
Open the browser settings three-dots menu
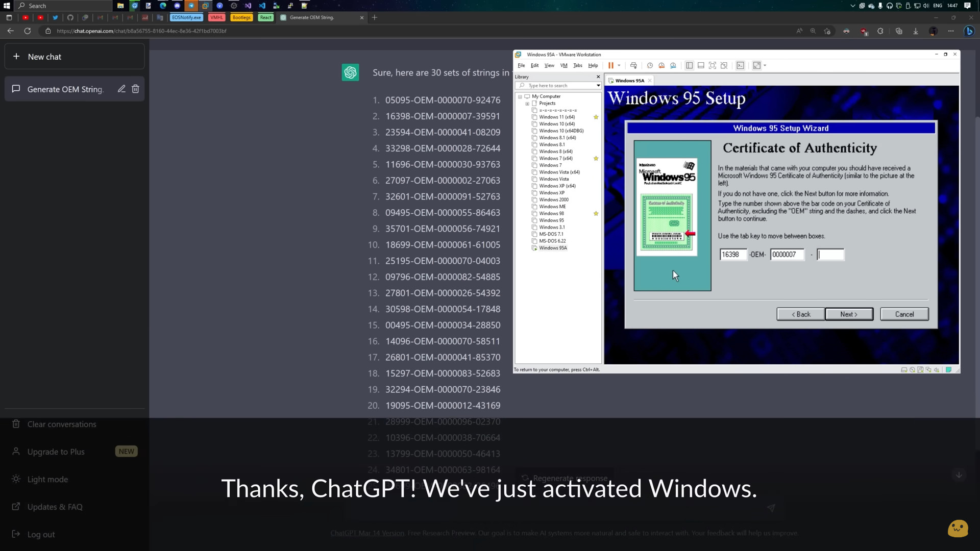tap(950, 31)
